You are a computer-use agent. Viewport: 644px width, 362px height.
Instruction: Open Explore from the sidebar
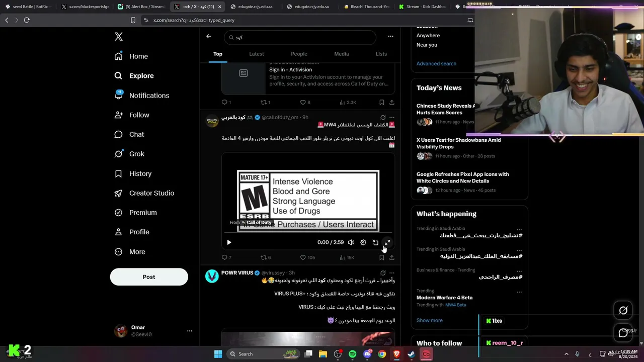click(x=134, y=76)
